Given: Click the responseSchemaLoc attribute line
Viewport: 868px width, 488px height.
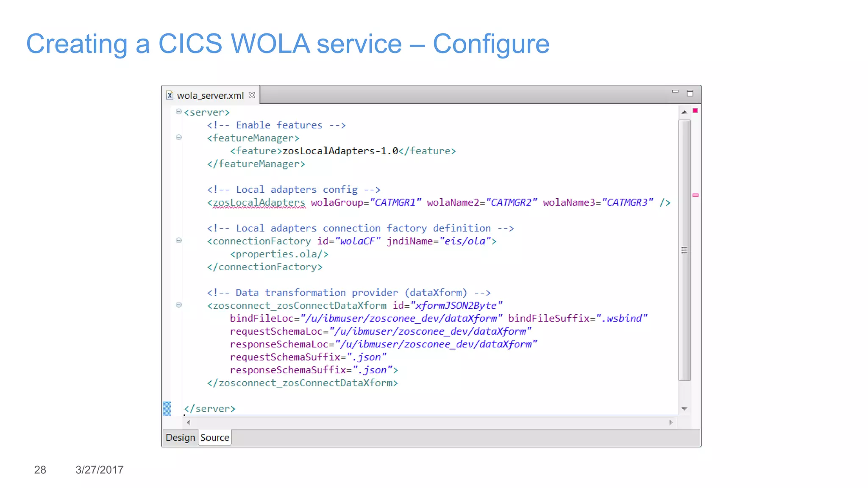Looking at the screenshot, I should 384,344.
